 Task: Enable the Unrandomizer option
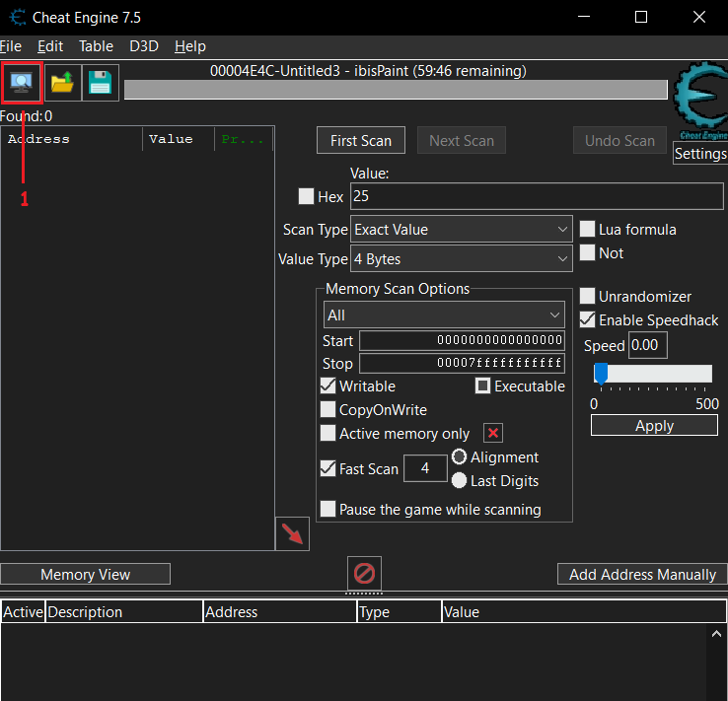tap(587, 296)
